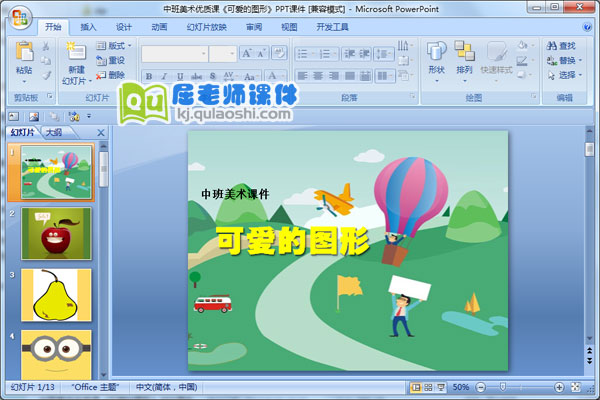Open the Help question mark icon

click(x=587, y=27)
